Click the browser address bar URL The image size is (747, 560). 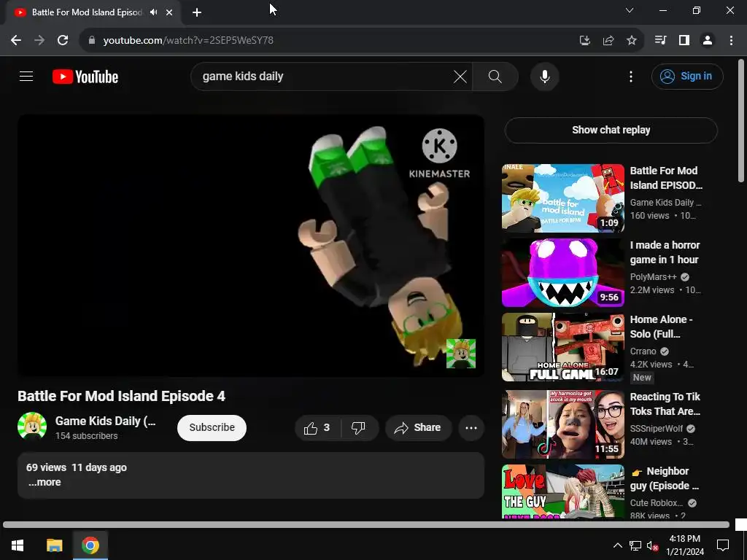(x=188, y=41)
